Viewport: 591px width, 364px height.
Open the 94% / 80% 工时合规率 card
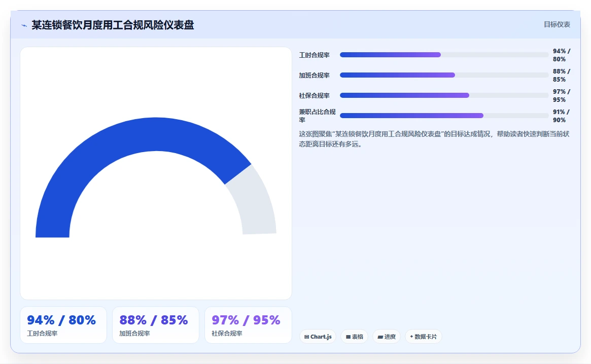[x=63, y=325]
